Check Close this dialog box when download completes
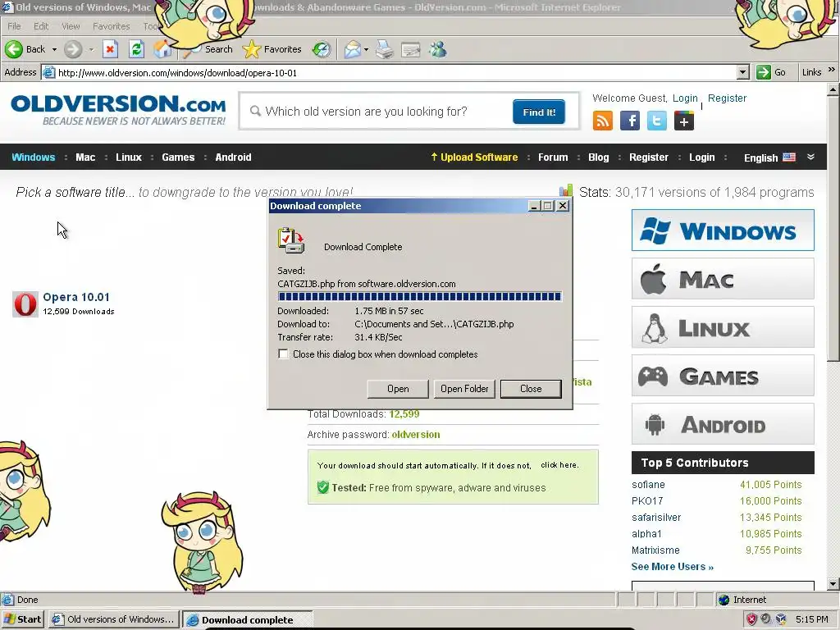The width and height of the screenshot is (840, 630). tap(283, 354)
